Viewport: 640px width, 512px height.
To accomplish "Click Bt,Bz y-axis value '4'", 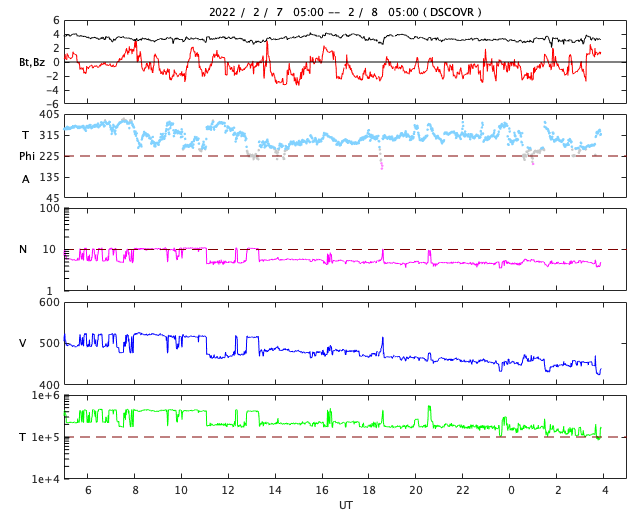I will [56, 34].
